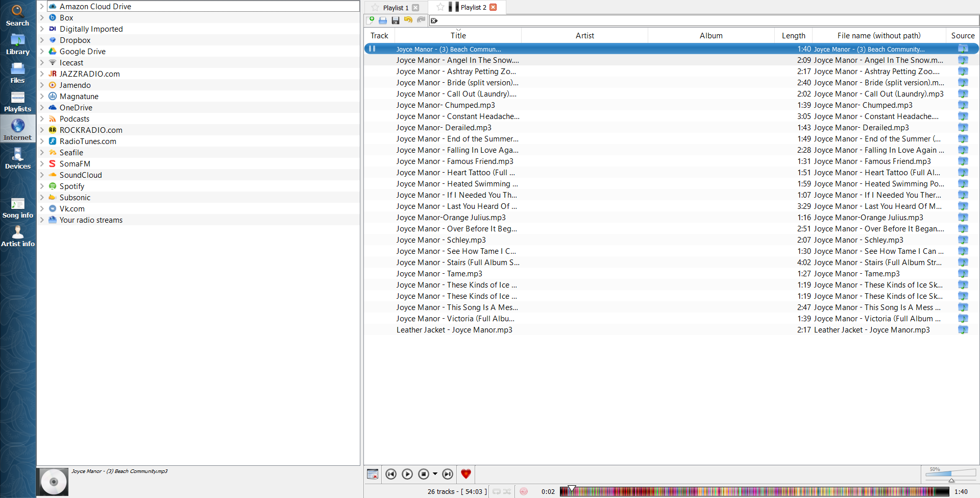The width and height of the screenshot is (980, 498).
Task: Open the Artist info sidebar tab
Action: click(x=17, y=236)
